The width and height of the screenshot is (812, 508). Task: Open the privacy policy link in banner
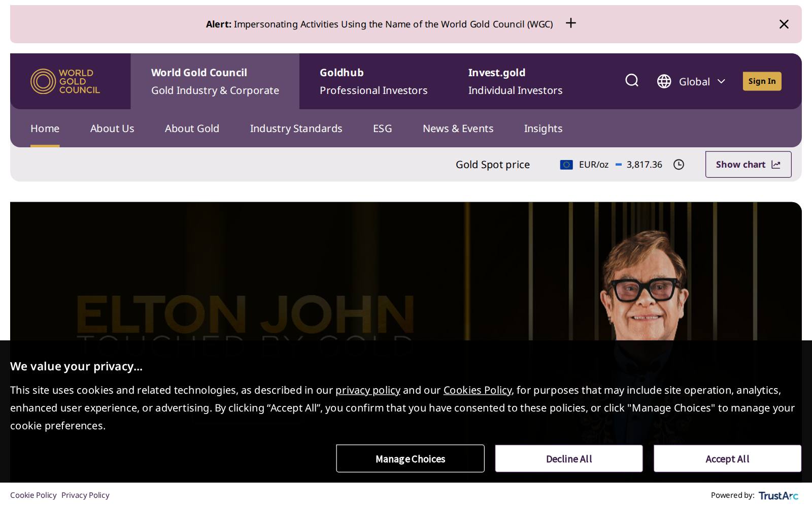point(368,390)
